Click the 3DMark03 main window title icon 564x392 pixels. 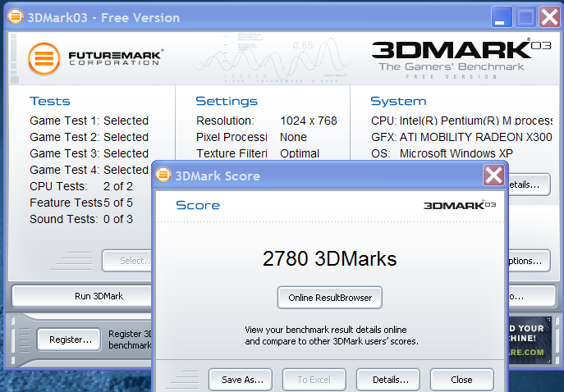(16, 16)
